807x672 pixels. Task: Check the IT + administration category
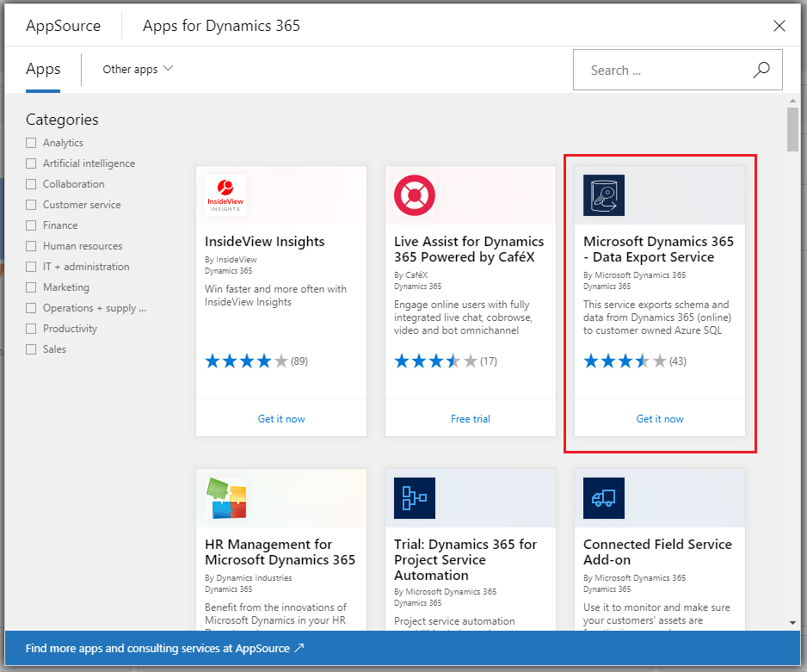click(31, 267)
